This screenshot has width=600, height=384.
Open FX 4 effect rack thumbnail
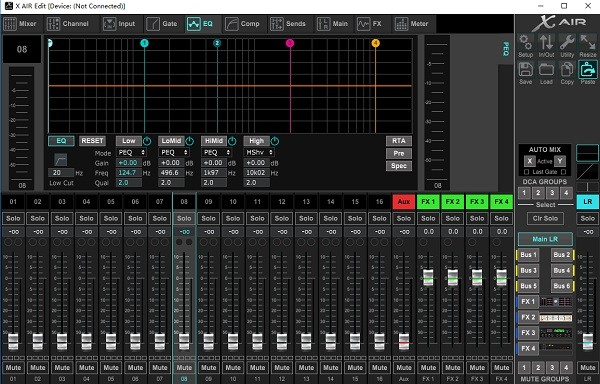[556, 348]
